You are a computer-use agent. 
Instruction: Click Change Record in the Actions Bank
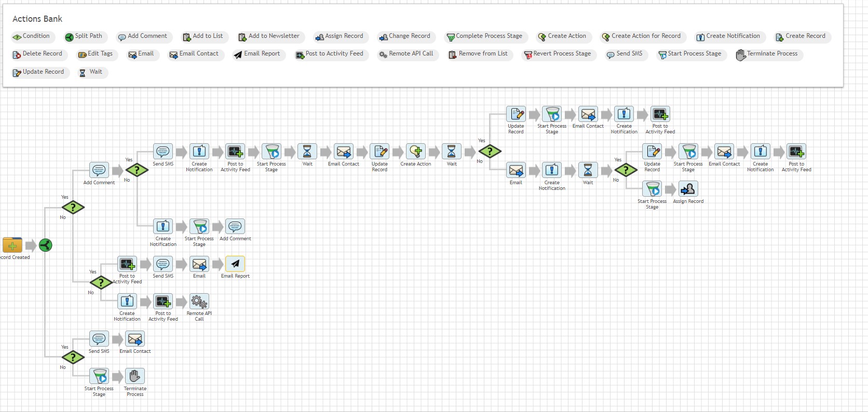404,36
